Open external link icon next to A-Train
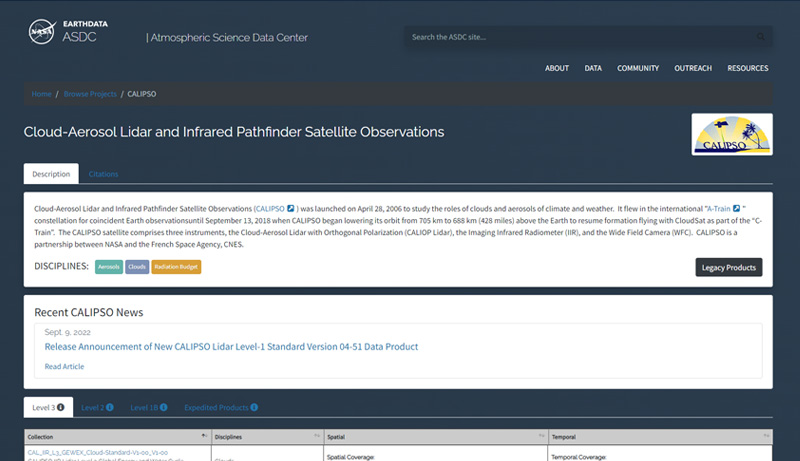Viewport: 800px width, 461px height. [x=736, y=208]
